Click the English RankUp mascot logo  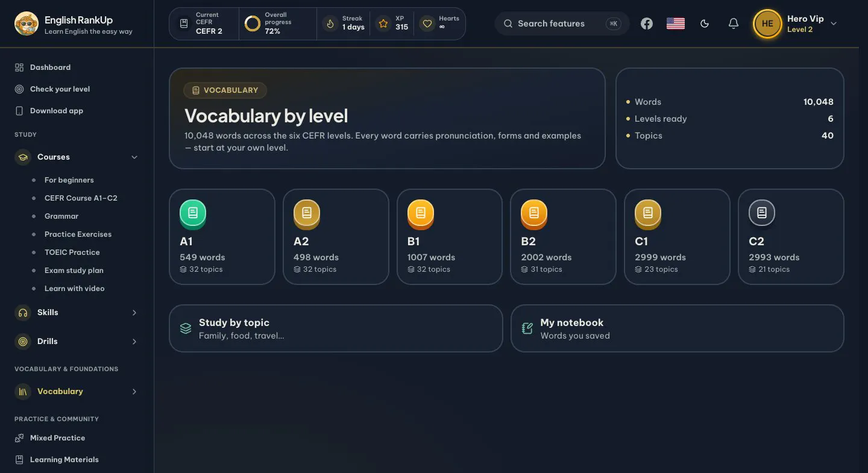(27, 23)
